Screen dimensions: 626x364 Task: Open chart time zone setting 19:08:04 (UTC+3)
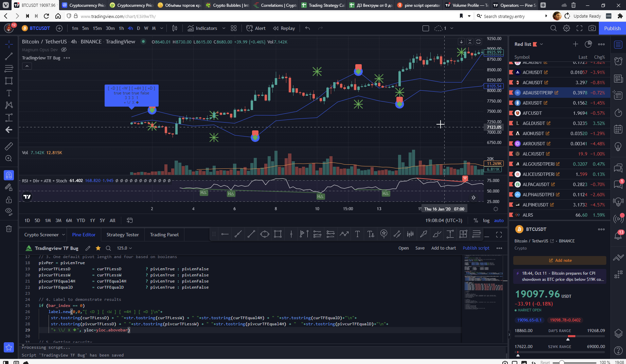click(444, 220)
